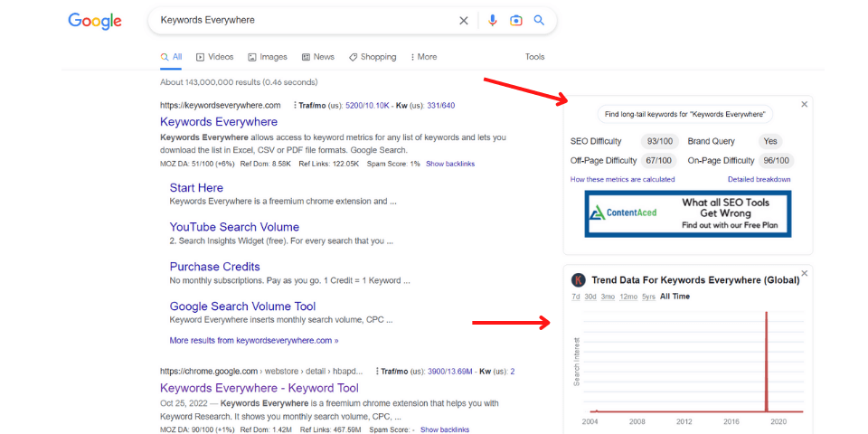Open the Detailed breakdown link

(x=759, y=179)
